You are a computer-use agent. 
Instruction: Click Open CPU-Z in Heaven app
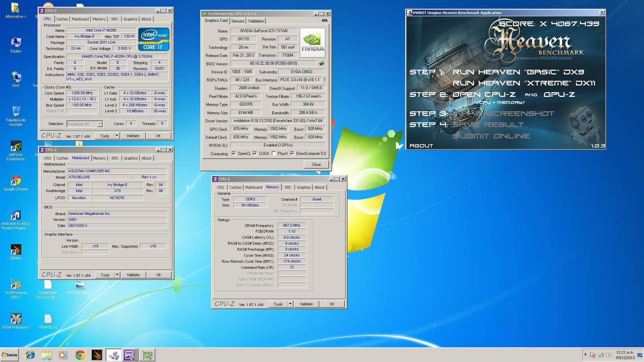coord(484,95)
